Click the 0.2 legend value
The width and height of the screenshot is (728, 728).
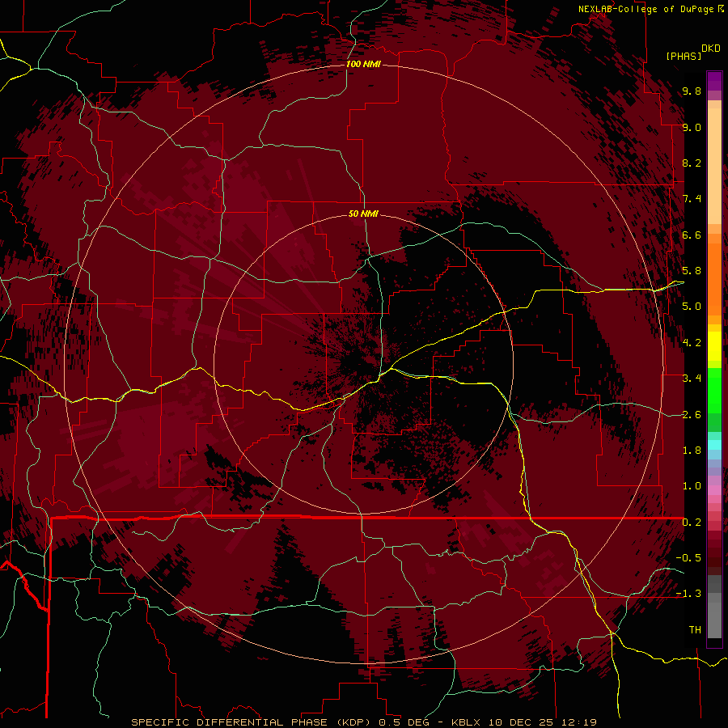(692, 523)
